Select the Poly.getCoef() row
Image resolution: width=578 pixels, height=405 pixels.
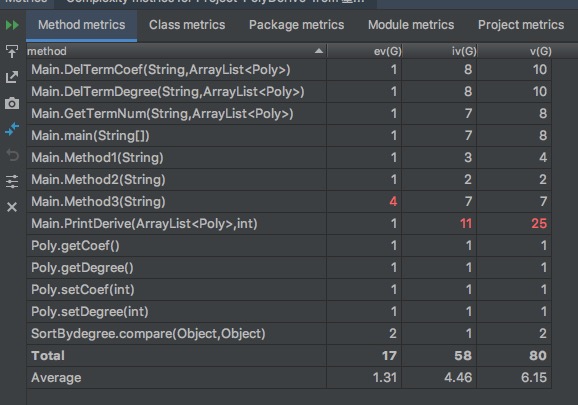tap(289, 245)
